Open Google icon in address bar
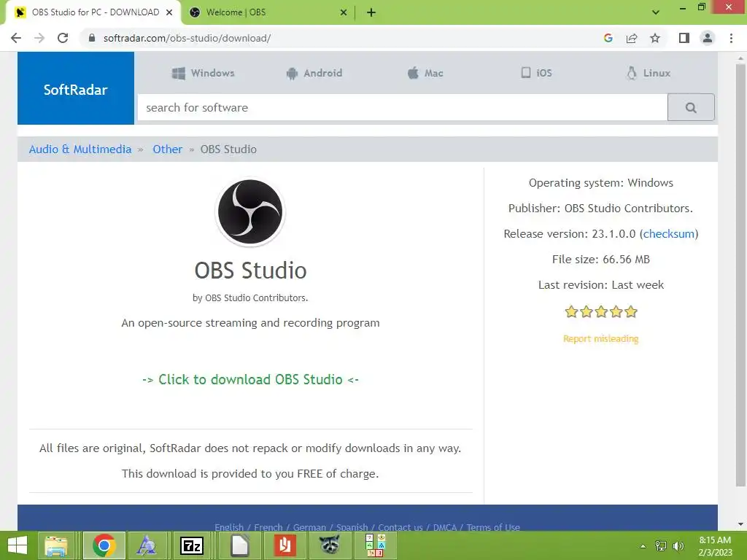747x560 pixels. pos(608,38)
